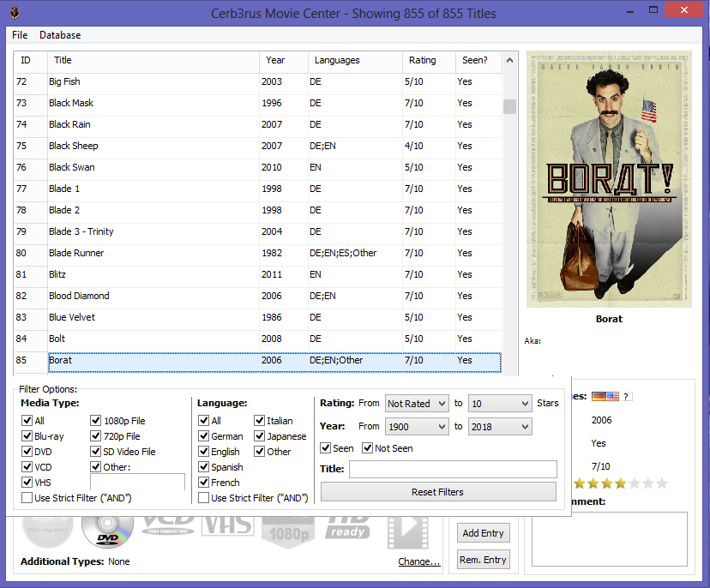This screenshot has width=710, height=588.
Task: Uncheck the Blu-ray media type checkbox
Action: pos(27,436)
